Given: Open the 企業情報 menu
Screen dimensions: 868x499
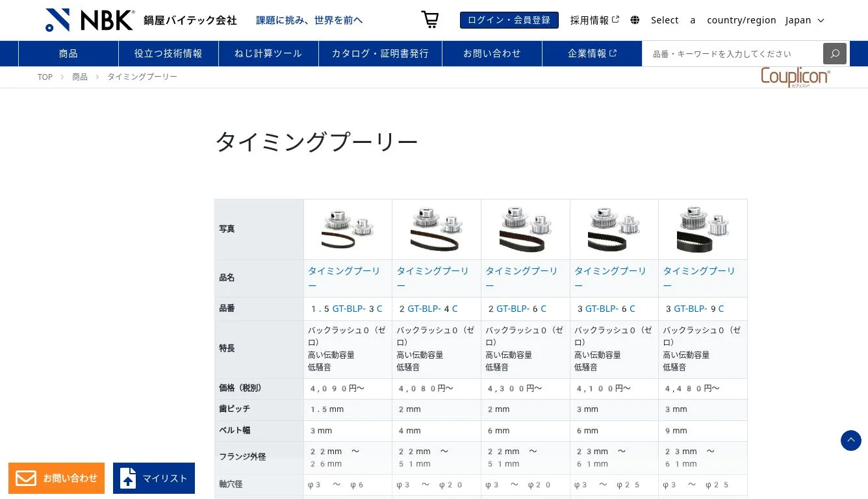Looking at the screenshot, I should pos(592,53).
